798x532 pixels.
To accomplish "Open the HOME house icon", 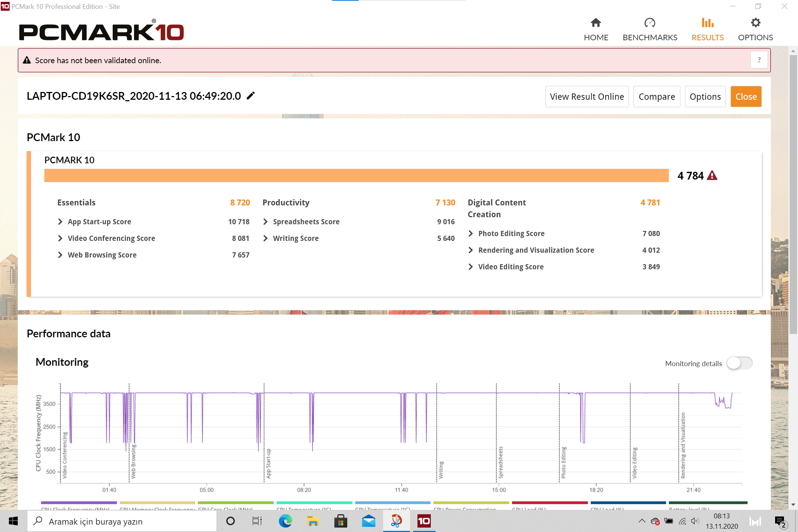I will (x=596, y=23).
